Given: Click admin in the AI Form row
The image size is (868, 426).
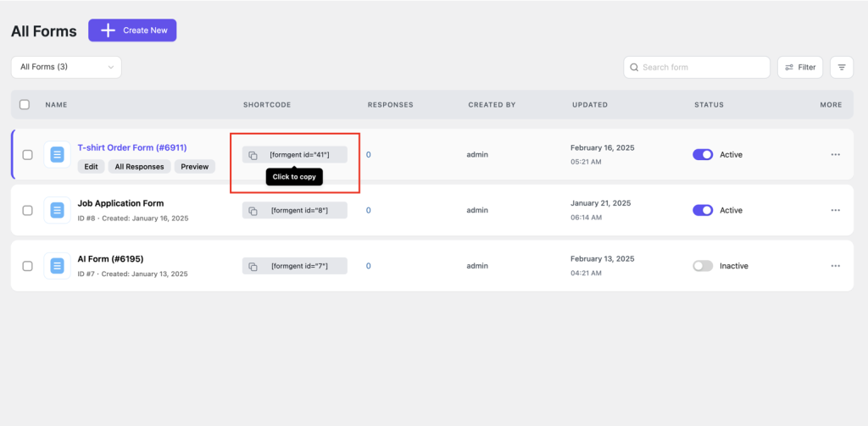Looking at the screenshot, I should [x=477, y=266].
